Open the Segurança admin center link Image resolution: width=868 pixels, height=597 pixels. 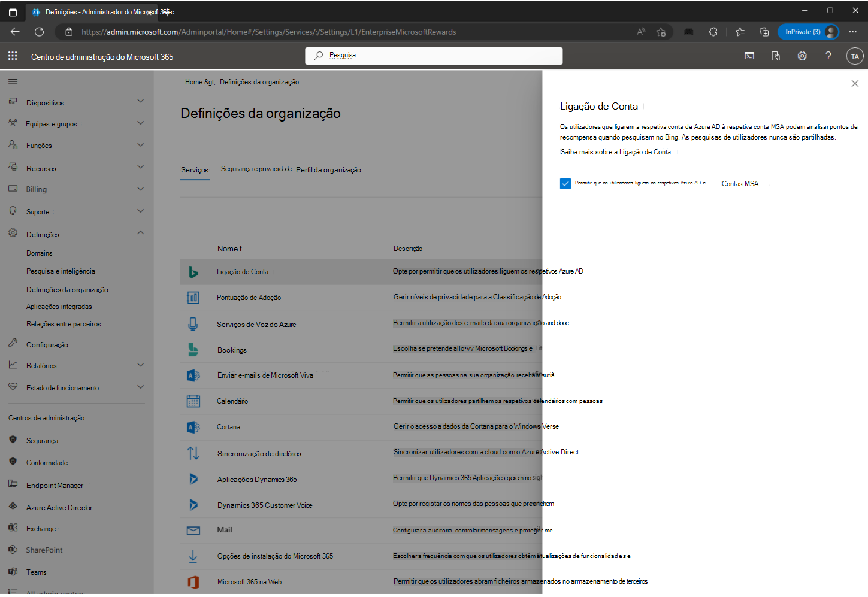click(42, 441)
